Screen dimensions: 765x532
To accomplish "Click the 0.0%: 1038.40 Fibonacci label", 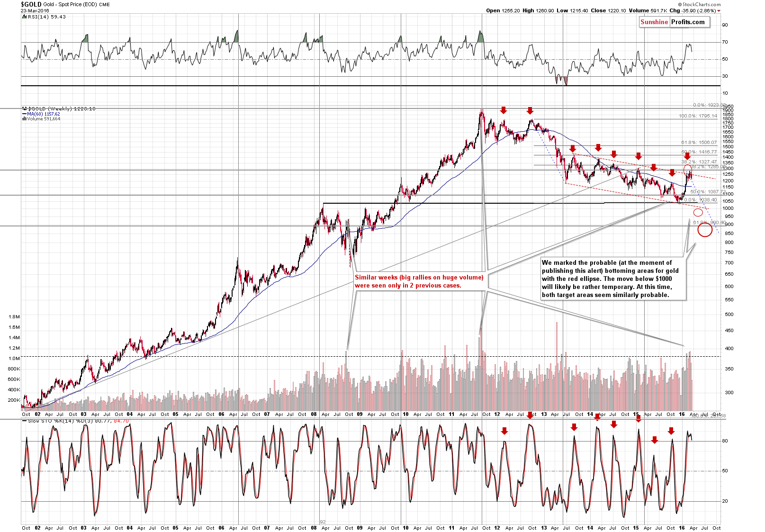I will pyautogui.click(x=701, y=200).
